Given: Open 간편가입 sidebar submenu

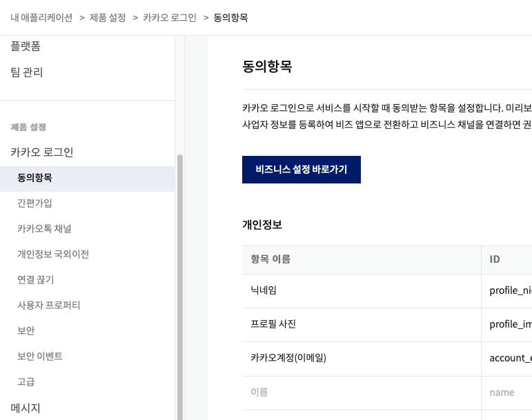Looking at the screenshot, I should click(35, 203).
